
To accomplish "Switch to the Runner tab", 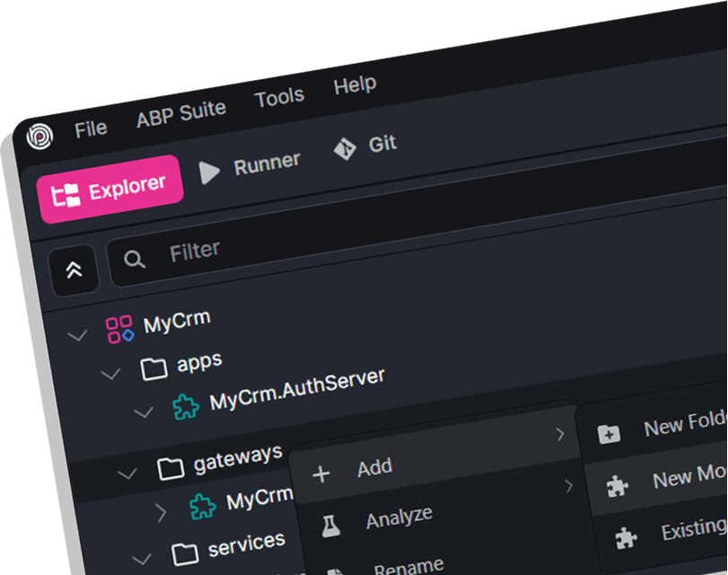I will click(x=250, y=167).
